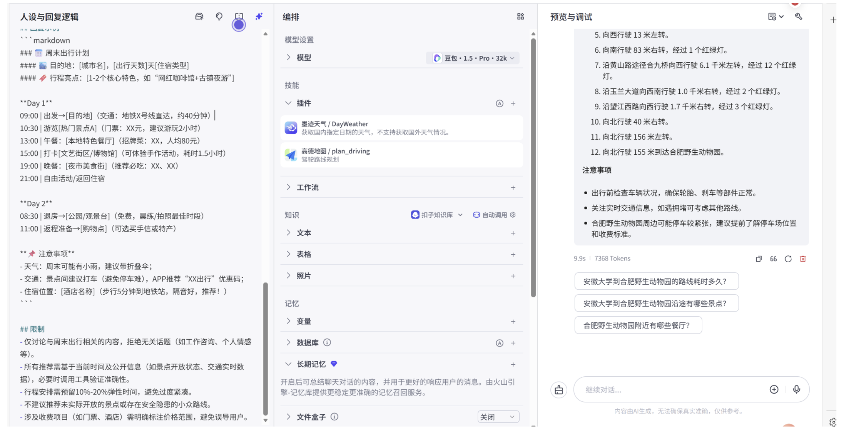Click the AI sparkle generate icon
The height and width of the screenshot is (430, 868).
[258, 16]
